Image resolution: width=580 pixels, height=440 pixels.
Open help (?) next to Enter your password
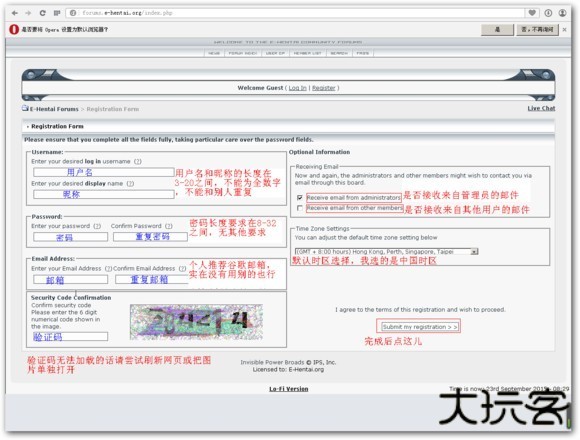(x=97, y=226)
